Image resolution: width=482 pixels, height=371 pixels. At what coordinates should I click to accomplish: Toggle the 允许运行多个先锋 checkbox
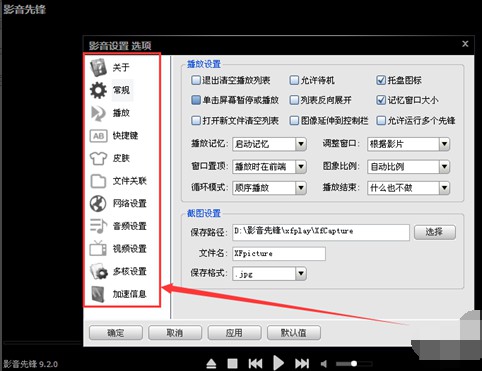tap(381, 121)
